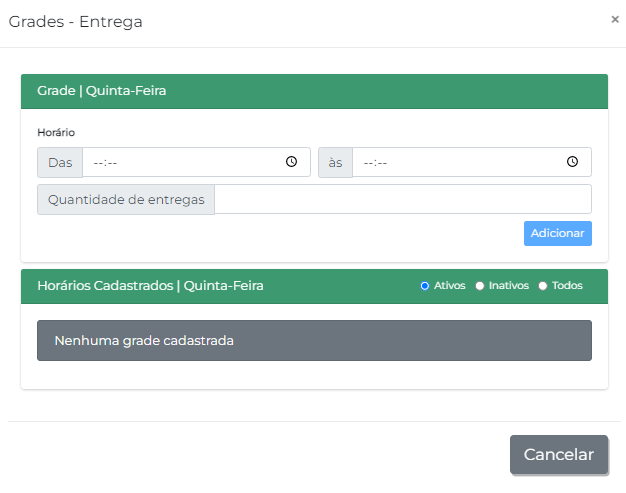Image resolution: width=626 pixels, height=493 pixels.
Task: Click into the Quantidade de entregas input box
Action: pos(402,199)
